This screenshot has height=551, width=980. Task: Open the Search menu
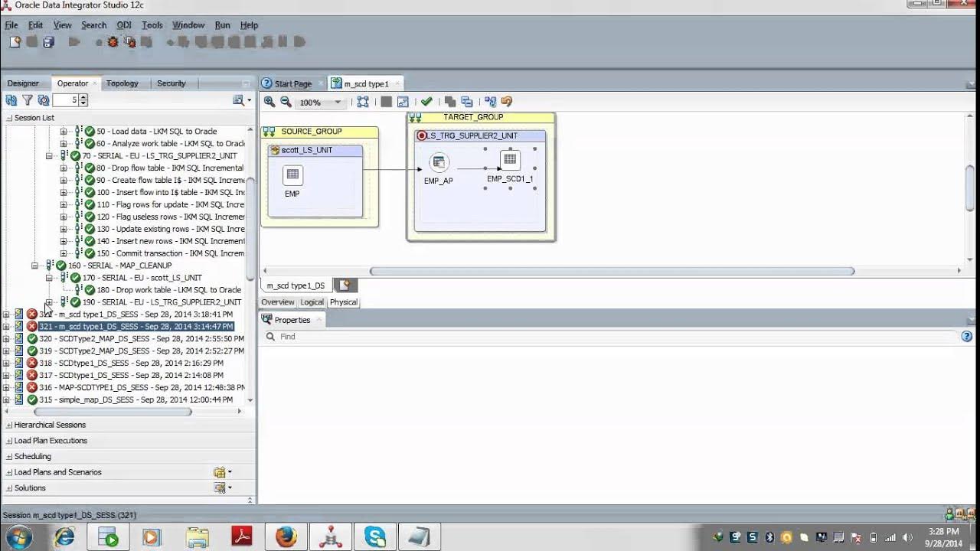pos(93,25)
